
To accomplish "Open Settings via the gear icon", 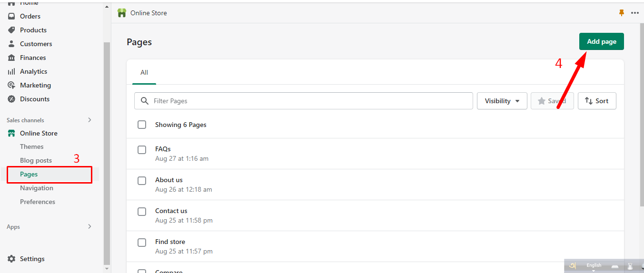I will 11,259.
